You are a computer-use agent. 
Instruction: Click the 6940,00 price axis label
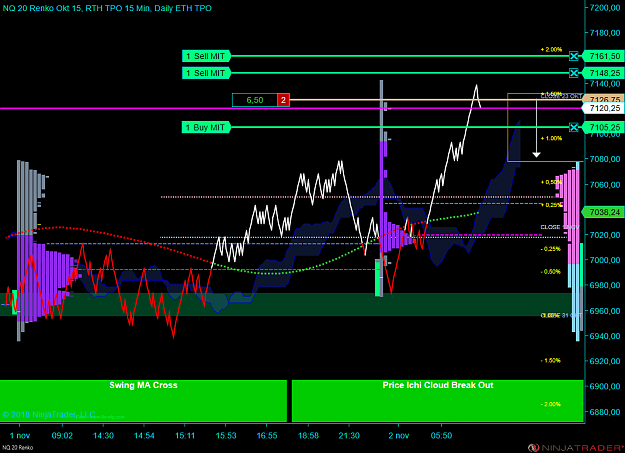click(x=605, y=336)
